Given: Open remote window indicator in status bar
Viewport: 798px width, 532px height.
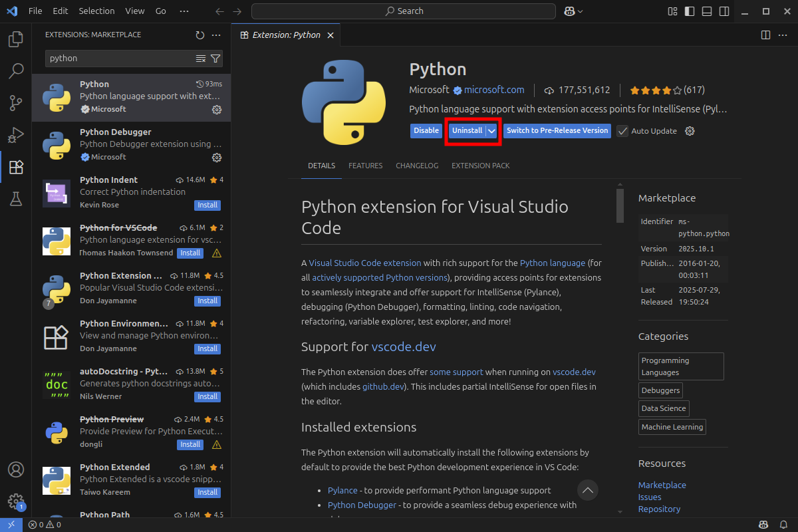Looking at the screenshot, I should (11, 525).
